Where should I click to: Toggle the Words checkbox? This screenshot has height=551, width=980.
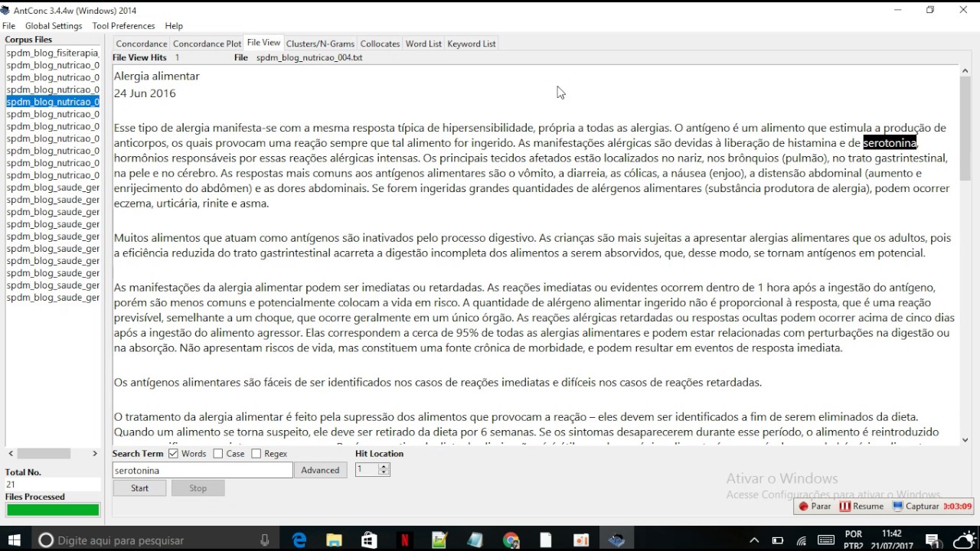pos(174,454)
